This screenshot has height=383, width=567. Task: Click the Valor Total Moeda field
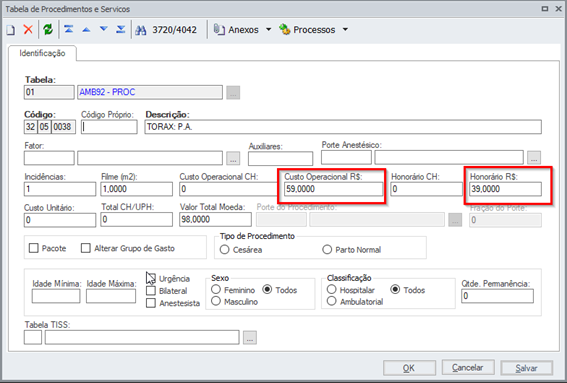tap(216, 220)
